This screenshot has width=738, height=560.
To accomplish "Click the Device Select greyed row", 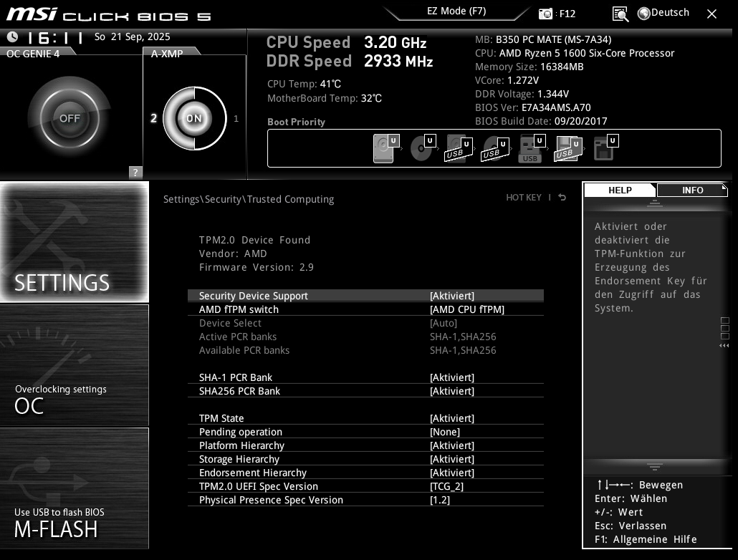I will pyautogui.click(x=365, y=323).
